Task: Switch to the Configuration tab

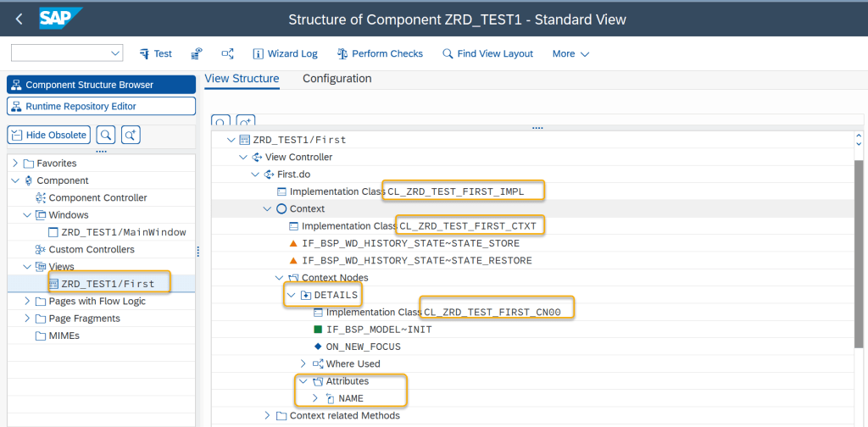Action: (x=337, y=79)
